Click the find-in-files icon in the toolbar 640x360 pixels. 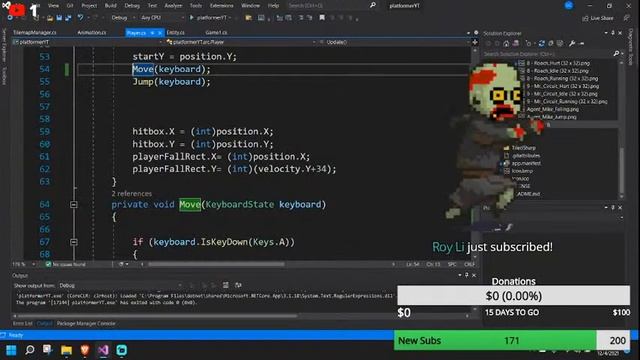248,18
